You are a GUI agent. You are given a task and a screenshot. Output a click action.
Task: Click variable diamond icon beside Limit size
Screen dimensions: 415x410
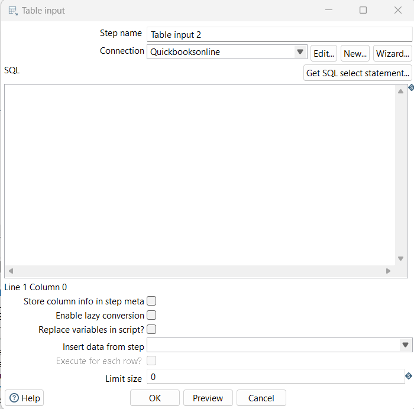point(408,376)
